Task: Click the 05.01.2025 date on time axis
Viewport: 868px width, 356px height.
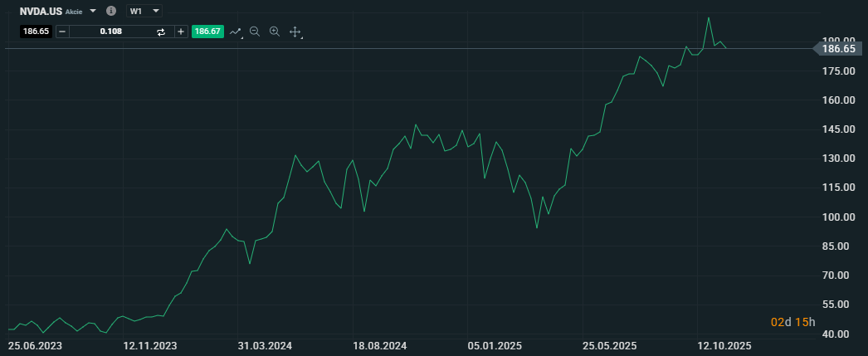Action: 495,344
